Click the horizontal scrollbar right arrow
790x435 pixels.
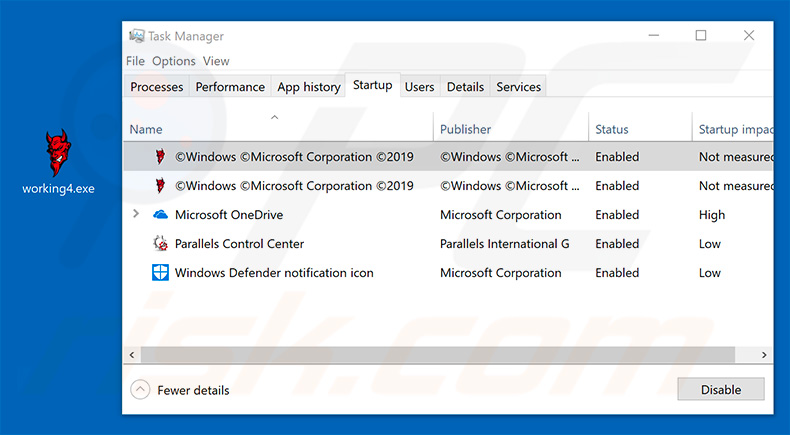[x=764, y=355]
